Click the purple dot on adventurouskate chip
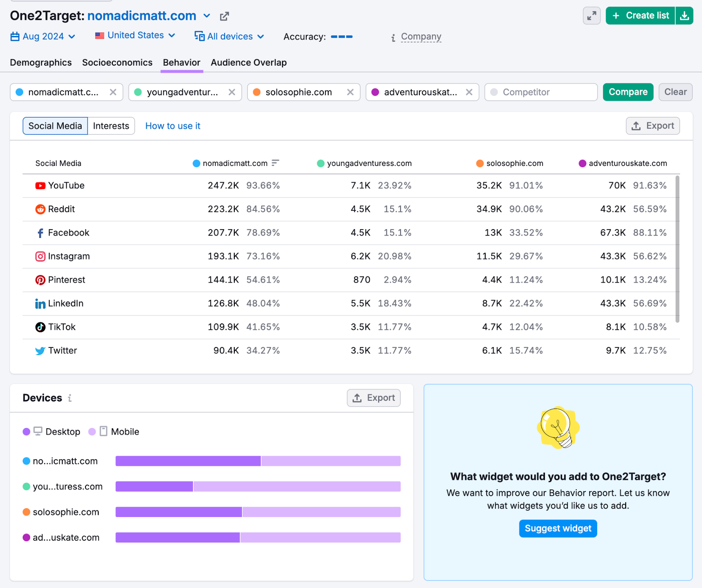Image resolution: width=702 pixels, height=588 pixels. coord(375,92)
